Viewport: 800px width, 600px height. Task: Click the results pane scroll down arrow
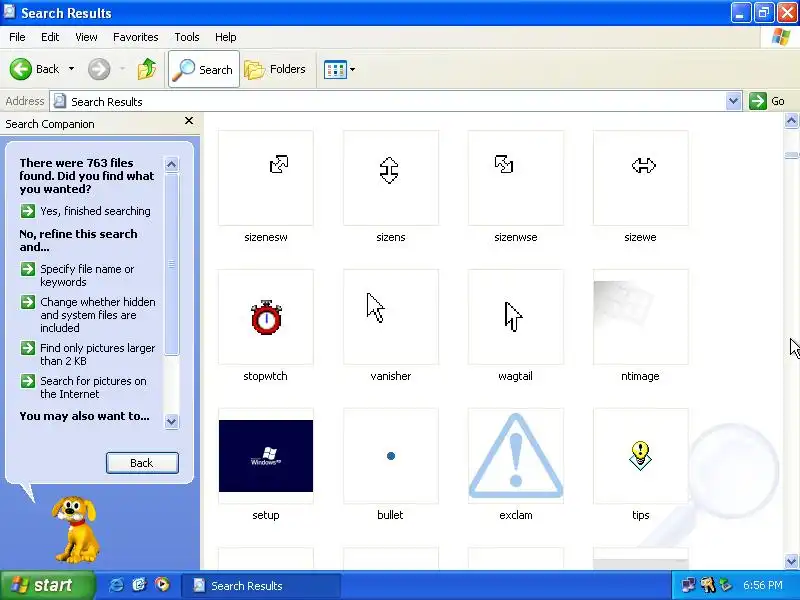pyautogui.click(x=791, y=561)
